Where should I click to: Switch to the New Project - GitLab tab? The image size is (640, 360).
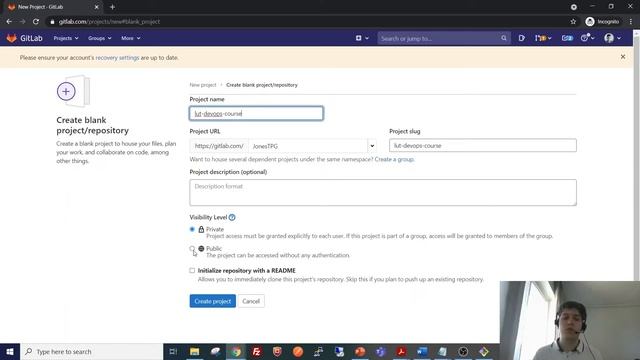point(52,7)
